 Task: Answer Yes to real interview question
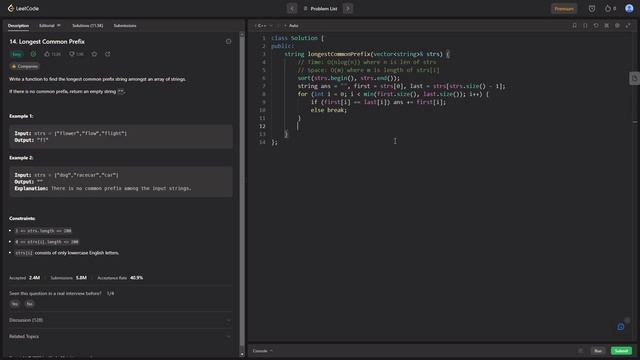click(x=15, y=304)
